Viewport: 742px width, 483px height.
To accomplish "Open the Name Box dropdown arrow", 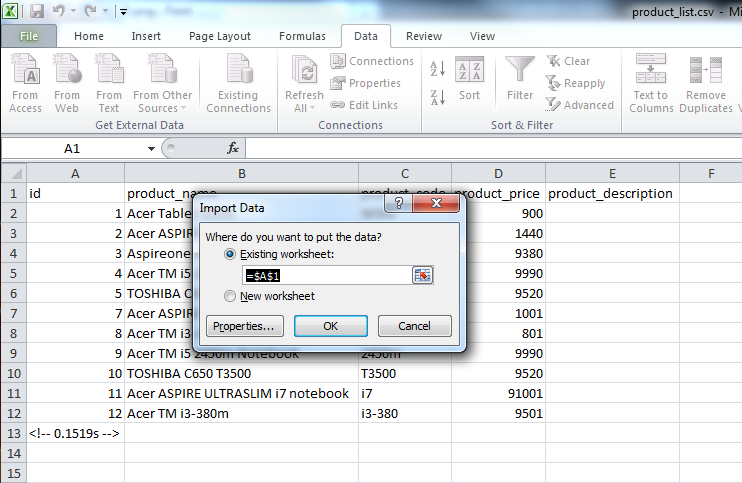I will (x=151, y=148).
